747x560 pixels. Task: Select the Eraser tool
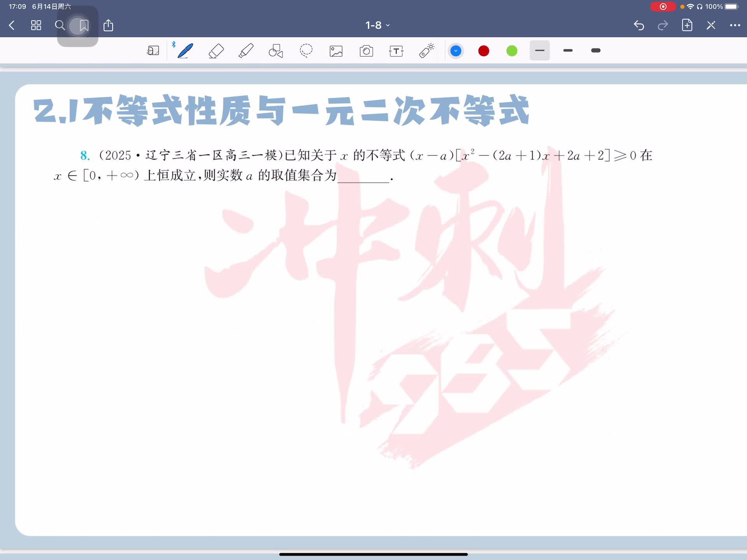216,51
